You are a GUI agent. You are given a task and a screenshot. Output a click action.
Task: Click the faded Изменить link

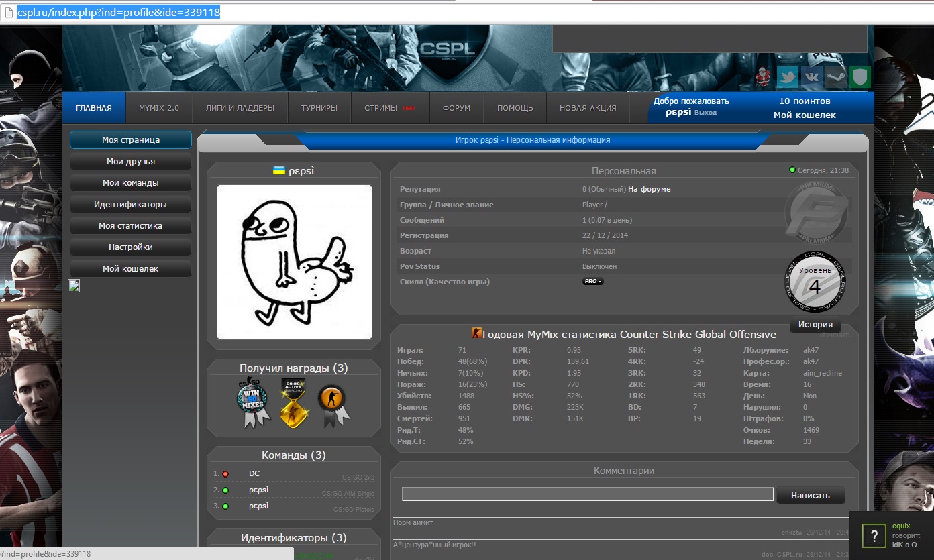pyautogui.click(x=835, y=335)
